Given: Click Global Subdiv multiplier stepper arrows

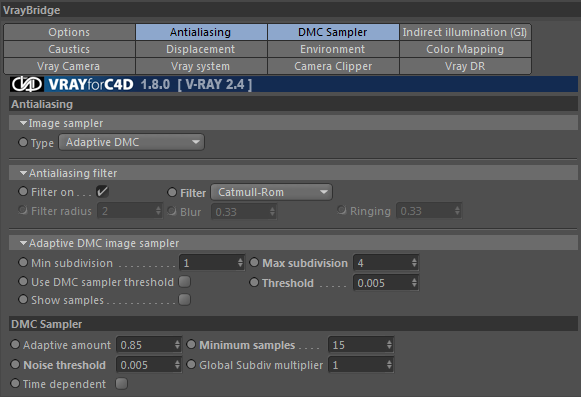Looking at the screenshot, I should (389, 365).
